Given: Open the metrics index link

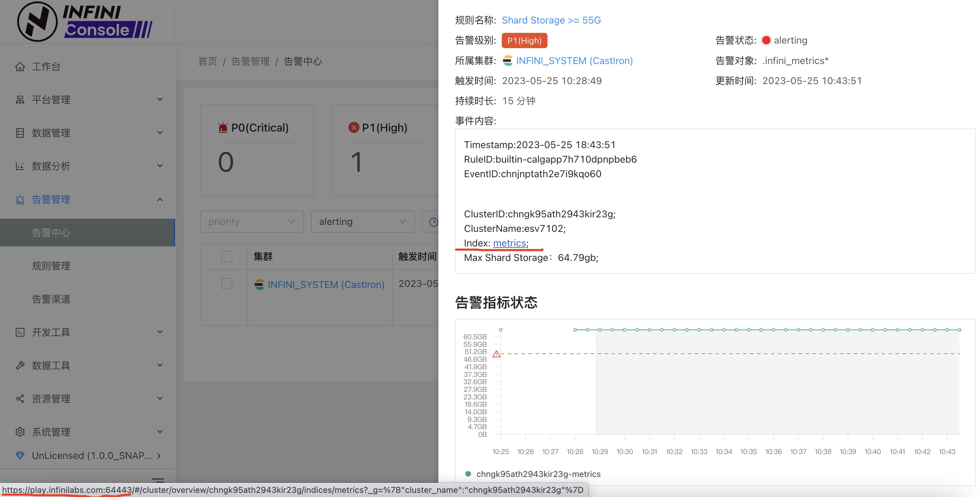Looking at the screenshot, I should (x=509, y=243).
